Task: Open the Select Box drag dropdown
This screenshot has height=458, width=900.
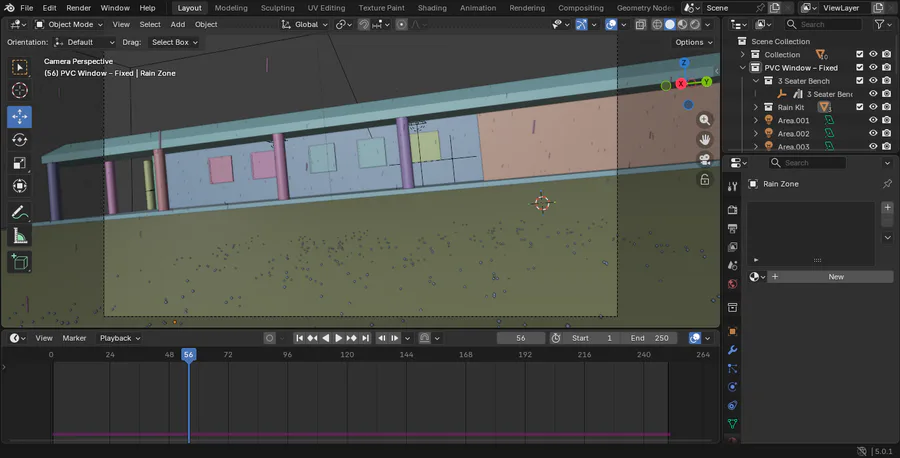Action: (174, 42)
